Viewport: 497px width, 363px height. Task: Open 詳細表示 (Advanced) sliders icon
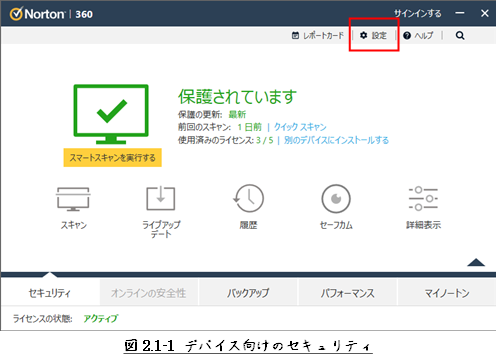pyautogui.click(x=423, y=198)
